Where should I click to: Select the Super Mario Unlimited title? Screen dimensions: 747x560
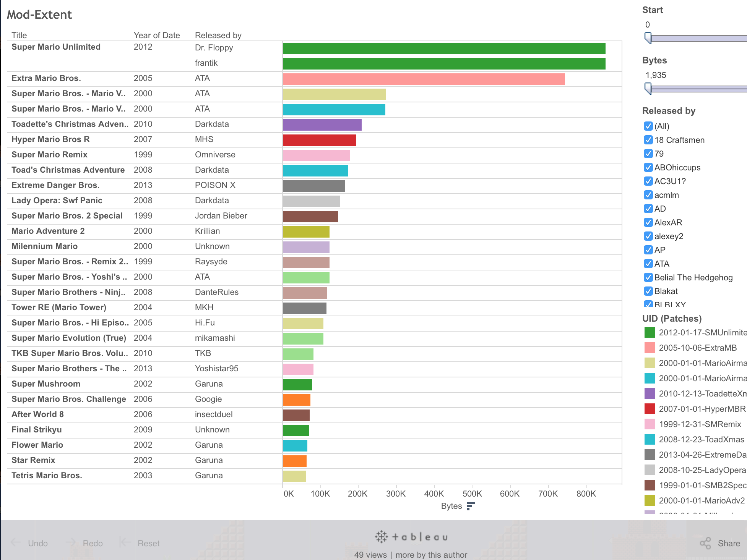tap(56, 47)
